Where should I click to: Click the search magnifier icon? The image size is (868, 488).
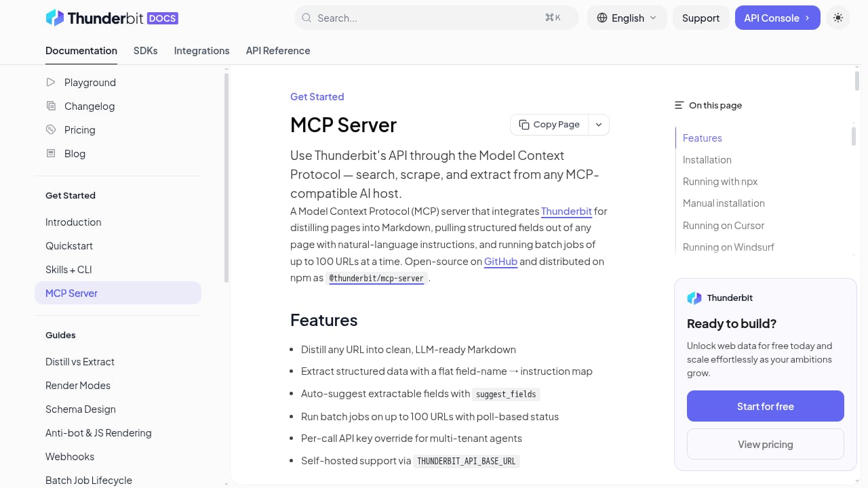click(x=307, y=18)
